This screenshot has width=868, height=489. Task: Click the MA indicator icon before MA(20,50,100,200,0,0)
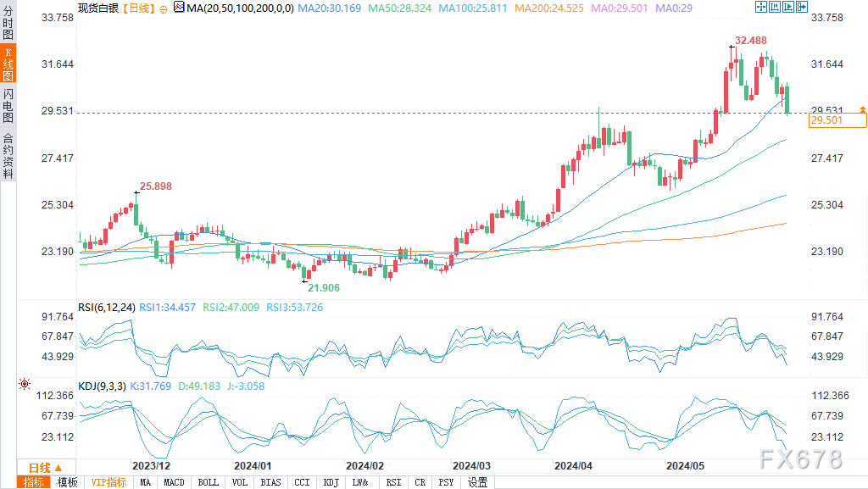coord(178,7)
